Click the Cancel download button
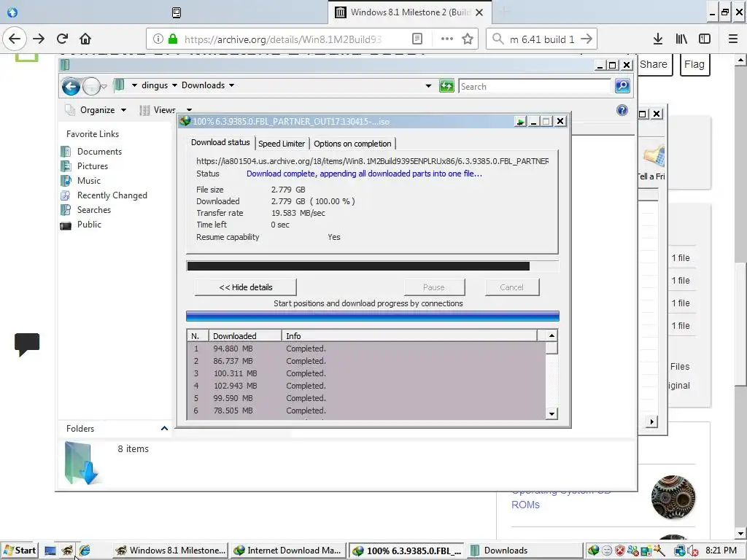Image resolution: width=747 pixels, height=560 pixels. point(511,287)
